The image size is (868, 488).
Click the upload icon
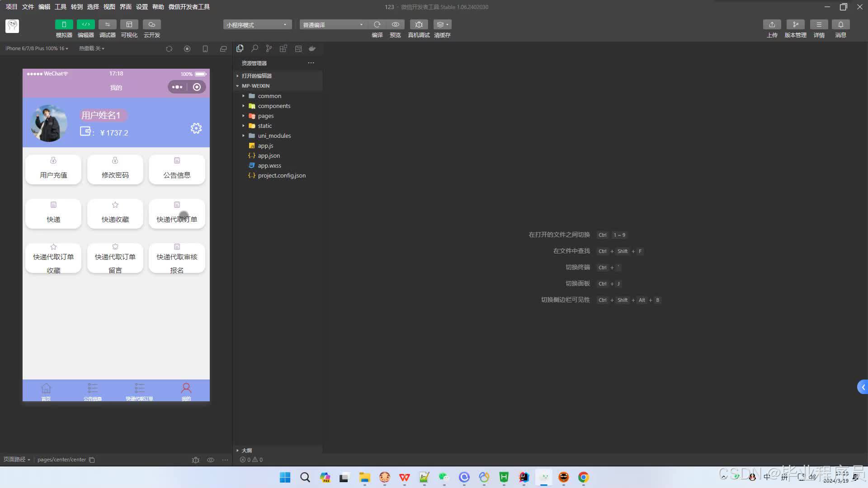(772, 24)
